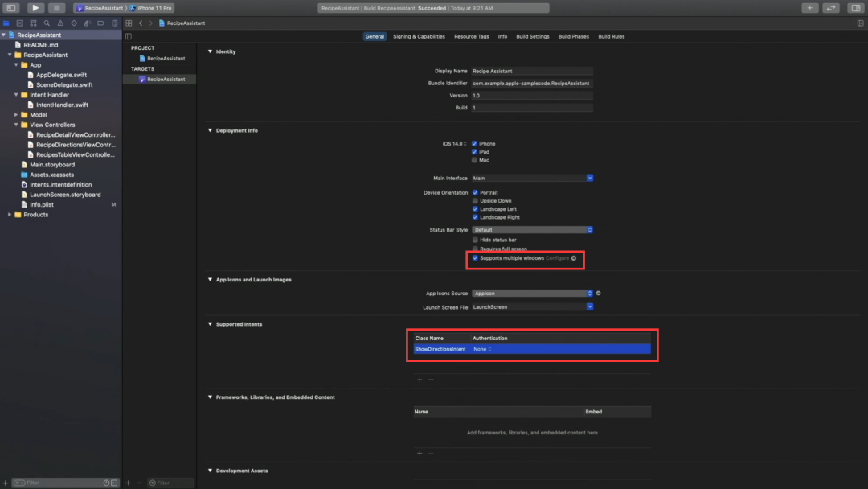Viewport: 868px width, 489px height.
Task: Open the Build Settings tab
Action: point(533,36)
